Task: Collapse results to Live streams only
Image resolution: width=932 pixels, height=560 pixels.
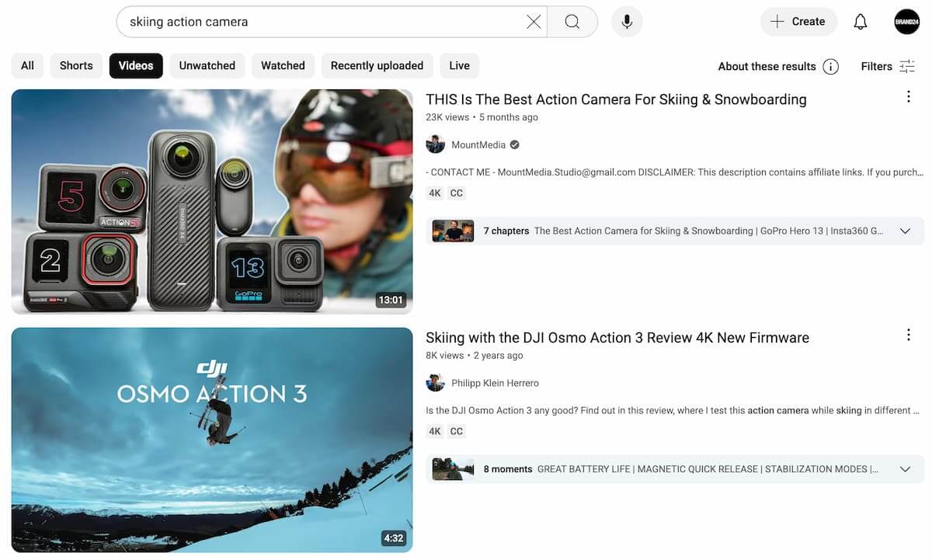Action: (459, 65)
